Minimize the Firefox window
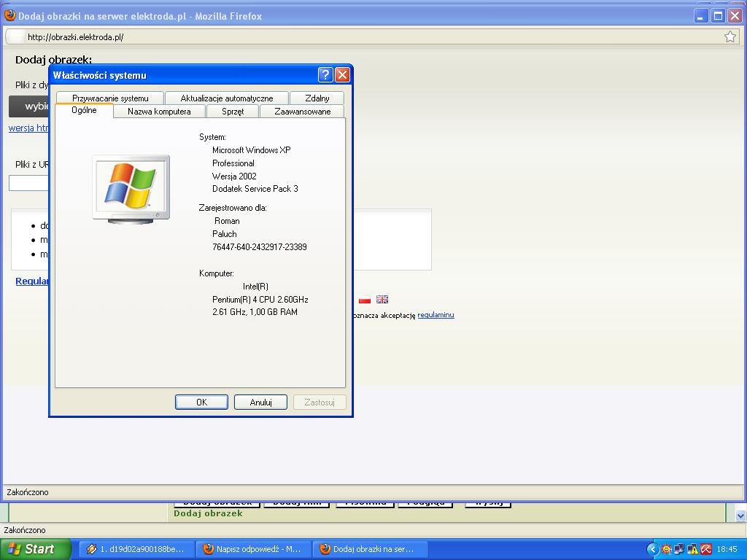 [x=701, y=16]
